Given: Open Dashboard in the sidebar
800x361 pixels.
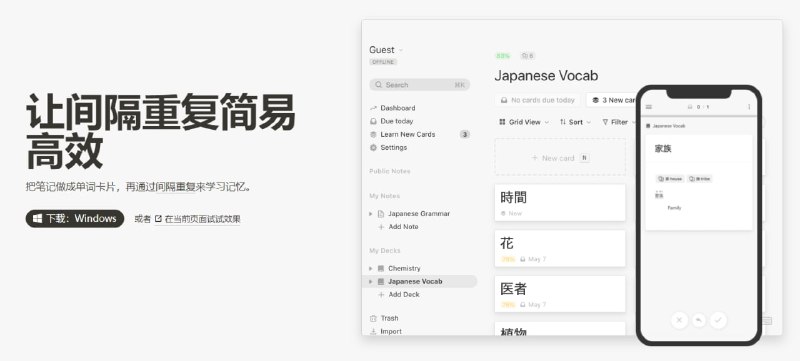Looking at the screenshot, I should pyautogui.click(x=397, y=108).
